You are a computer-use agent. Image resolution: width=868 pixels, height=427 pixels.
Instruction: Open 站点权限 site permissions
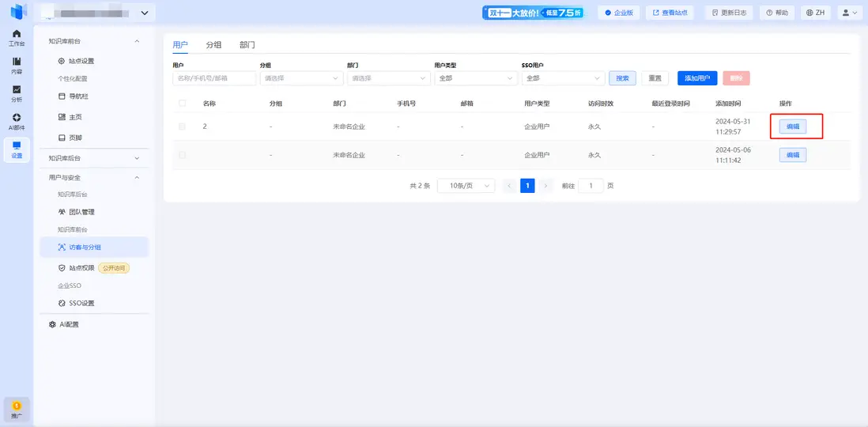tap(77, 268)
